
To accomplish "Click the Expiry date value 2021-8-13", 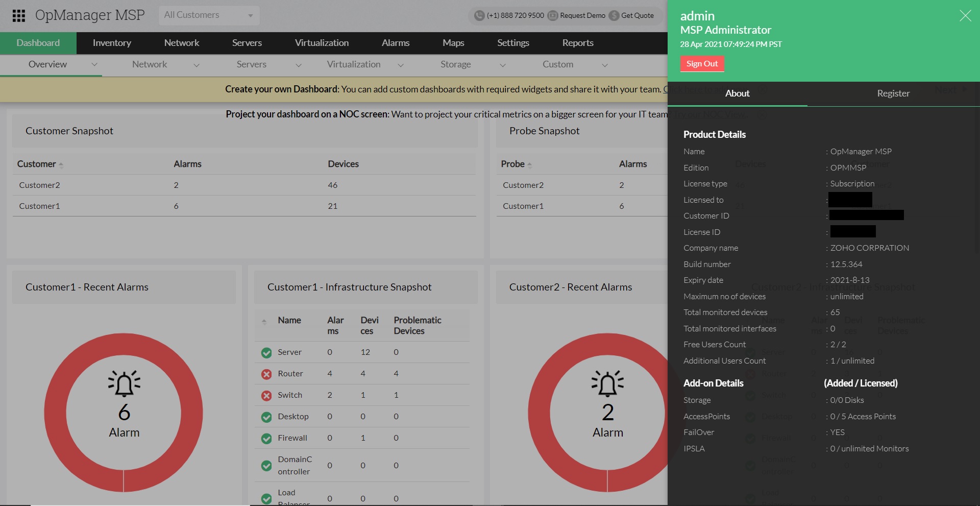I will [x=850, y=280].
